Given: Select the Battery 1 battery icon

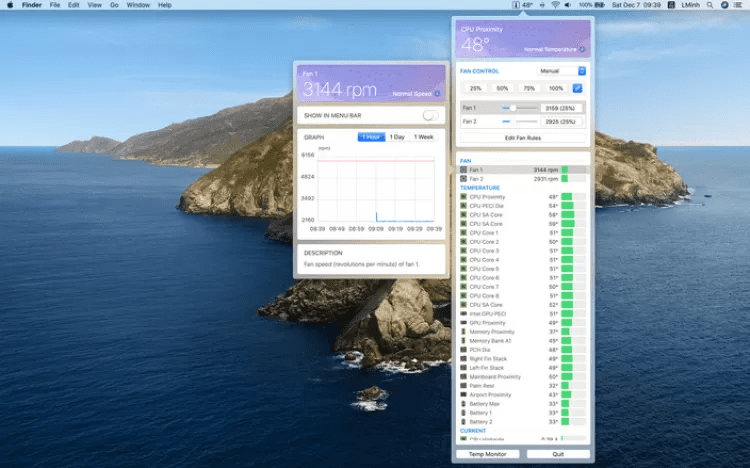Looking at the screenshot, I should click(x=463, y=412).
